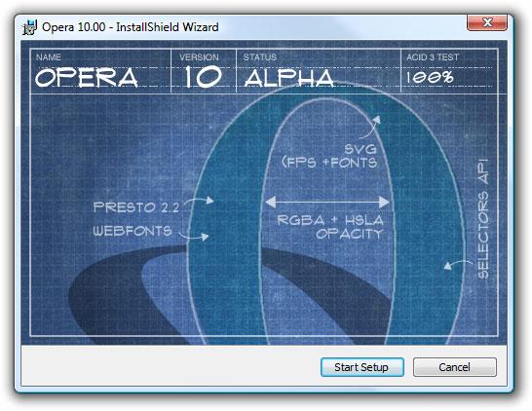Click the 'OPACITY' text
The height and width of the screenshot is (411, 532).
[x=350, y=234]
